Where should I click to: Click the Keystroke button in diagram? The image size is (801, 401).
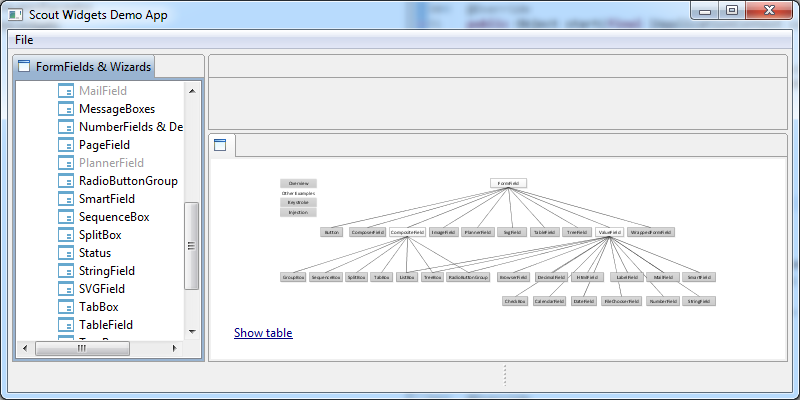click(x=298, y=202)
